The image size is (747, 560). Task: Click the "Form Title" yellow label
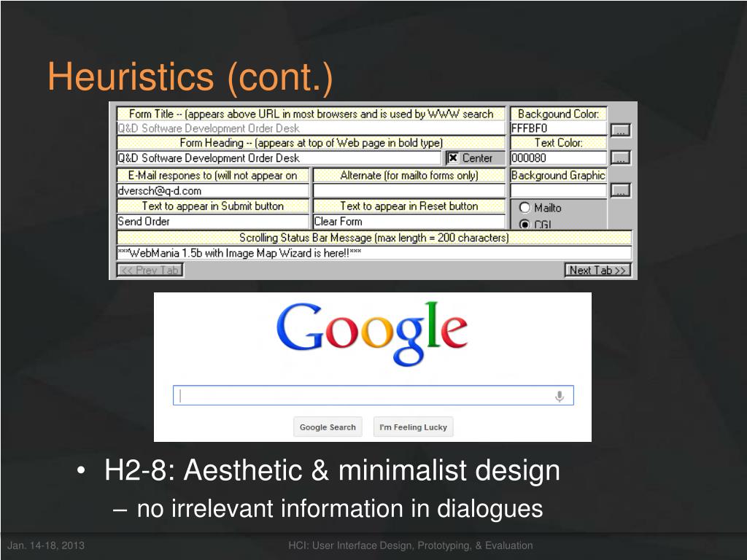[x=311, y=114]
